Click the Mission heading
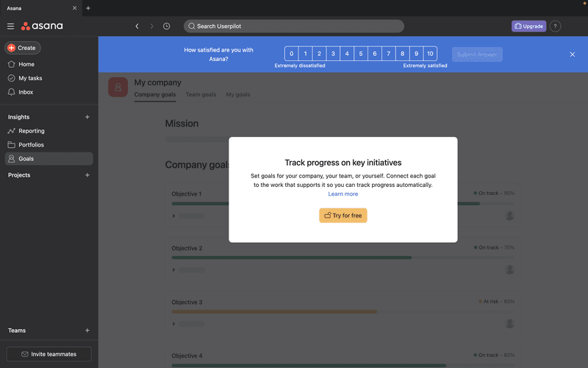Image resolution: width=588 pixels, height=368 pixels. [x=182, y=124]
